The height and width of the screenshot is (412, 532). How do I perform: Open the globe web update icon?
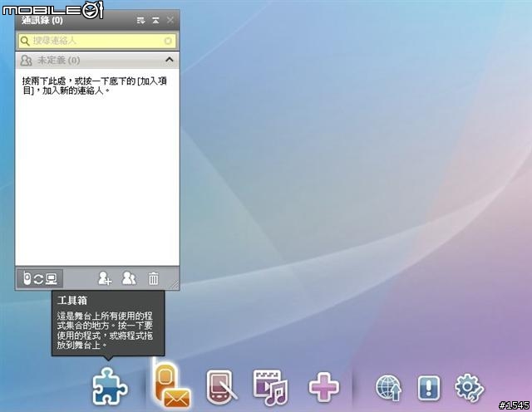coord(389,388)
